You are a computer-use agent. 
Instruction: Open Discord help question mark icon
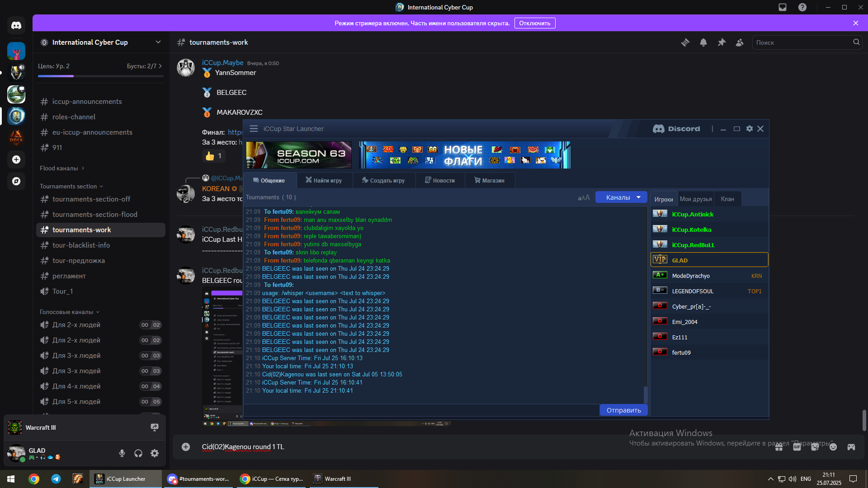[802, 7]
